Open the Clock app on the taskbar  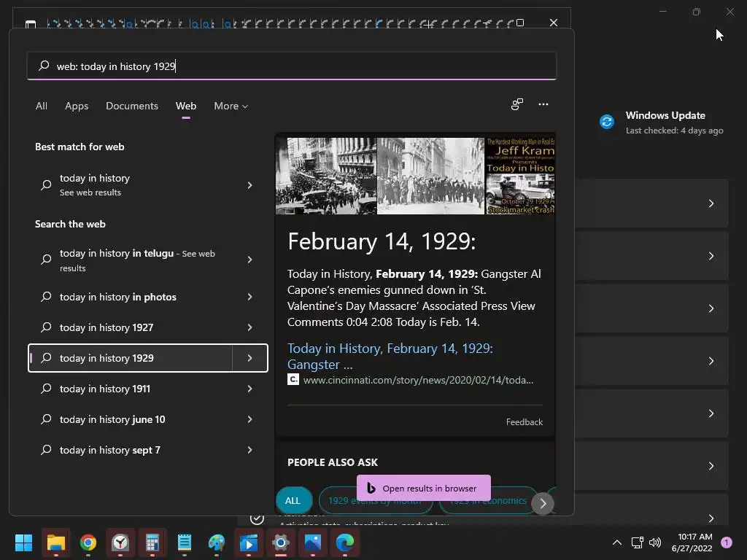(120, 542)
